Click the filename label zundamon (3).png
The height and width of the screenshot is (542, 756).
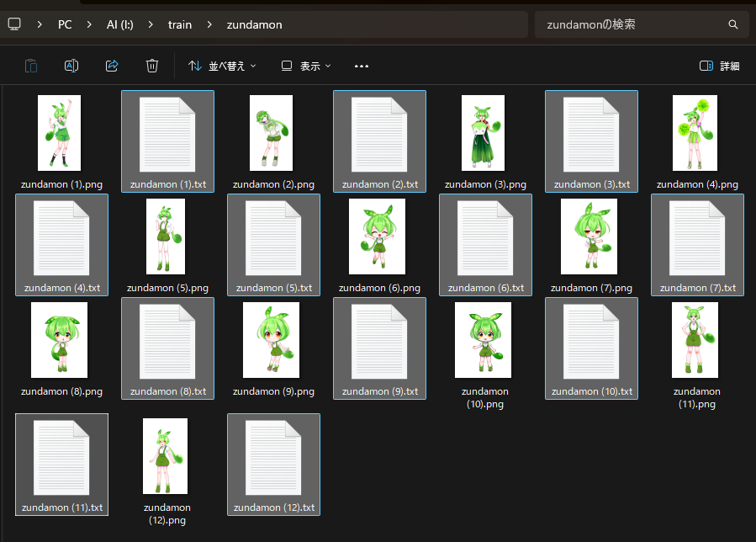(x=485, y=184)
